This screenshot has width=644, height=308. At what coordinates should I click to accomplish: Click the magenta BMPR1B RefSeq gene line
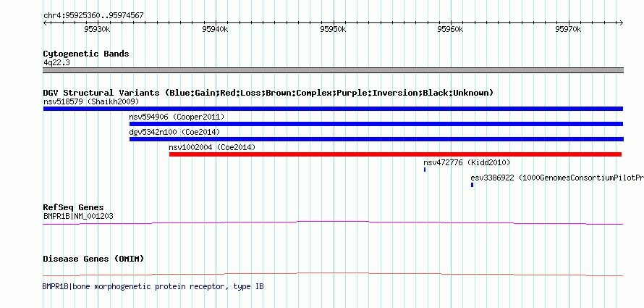(333, 223)
